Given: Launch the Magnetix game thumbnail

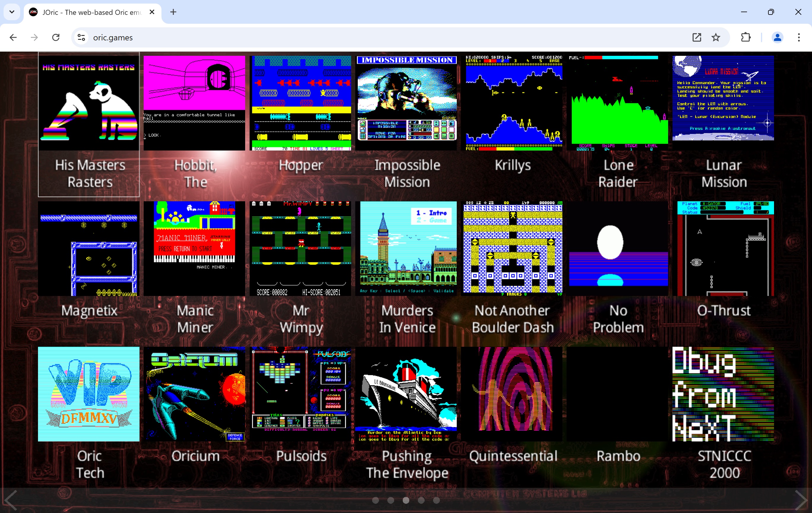Looking at the screenshot, I should (x=89, y=248).
